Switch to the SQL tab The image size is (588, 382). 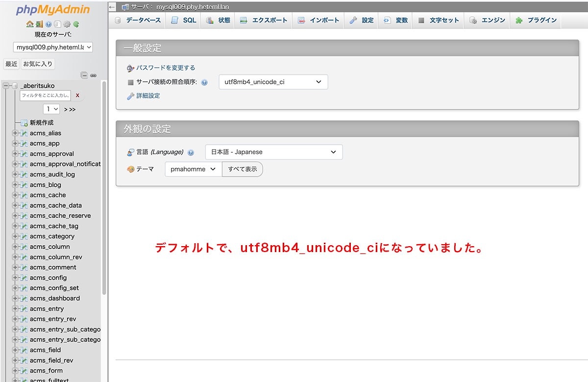click(x=184, y=20)
